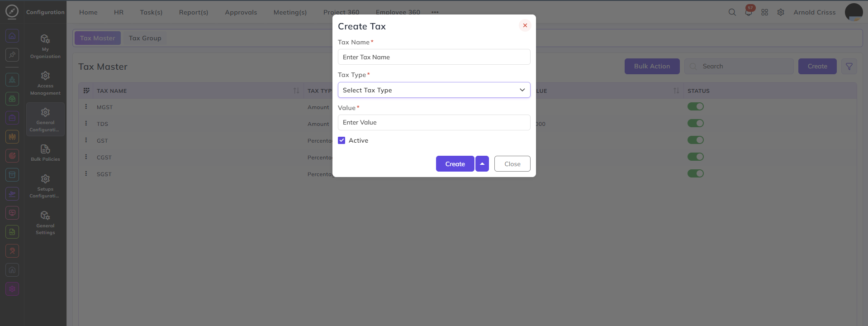Open notifications bell icon
The image size is (868, 326).
[x=749, y=12]
